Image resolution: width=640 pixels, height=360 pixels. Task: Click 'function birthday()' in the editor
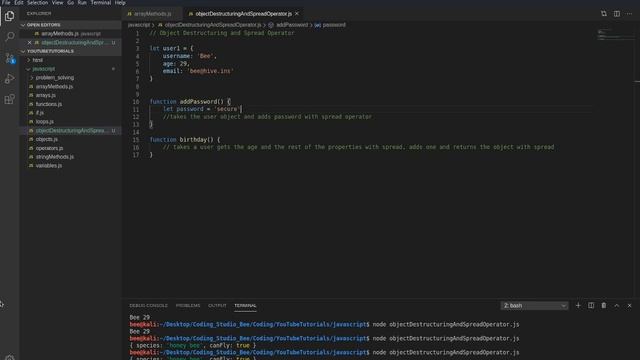[182, 140]
